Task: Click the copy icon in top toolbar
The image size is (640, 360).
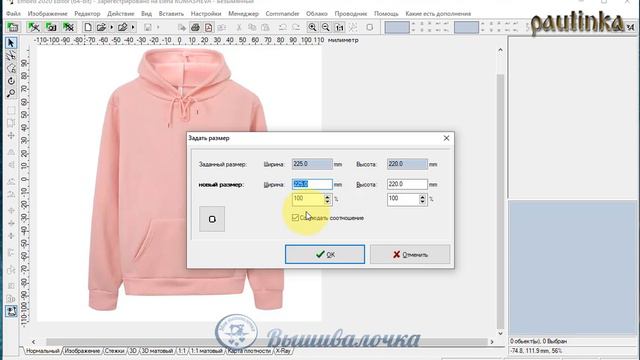Action: point(252,27)
